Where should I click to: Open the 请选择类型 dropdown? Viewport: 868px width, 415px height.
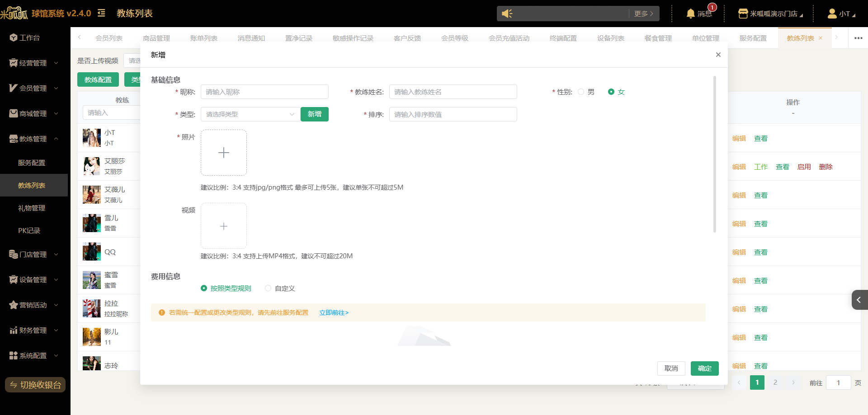pyautogui.click(x=250, y=114)
